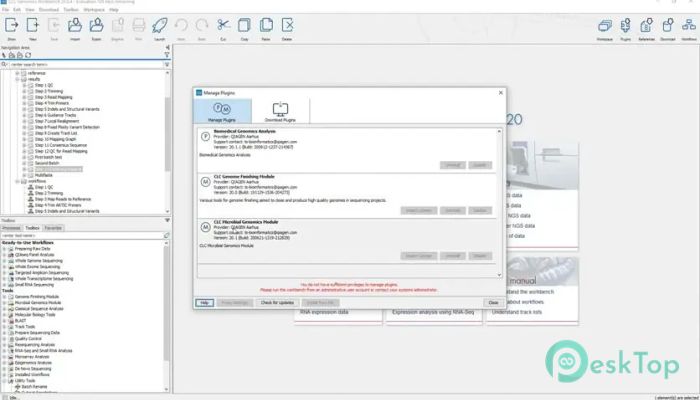Screen dimensions: 700x400
Task: Click the Check for Updates button
Action: [277, 303]
